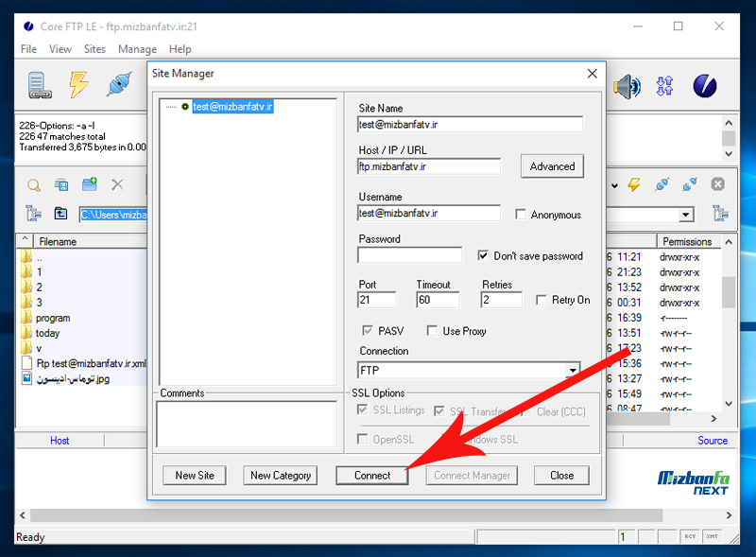Select the jpg image file icon
This screenshot has height=557, width=756.
26,378
